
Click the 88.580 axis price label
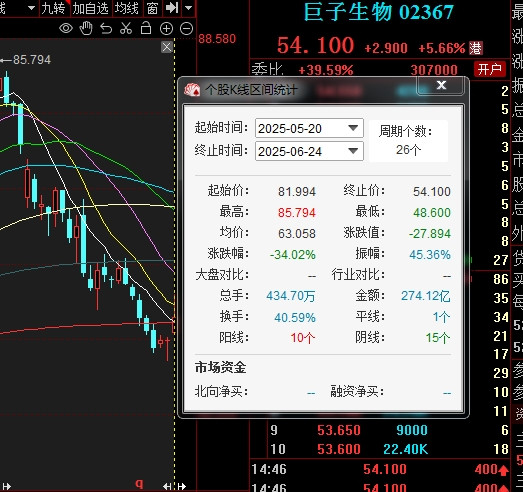click(217, 39)
